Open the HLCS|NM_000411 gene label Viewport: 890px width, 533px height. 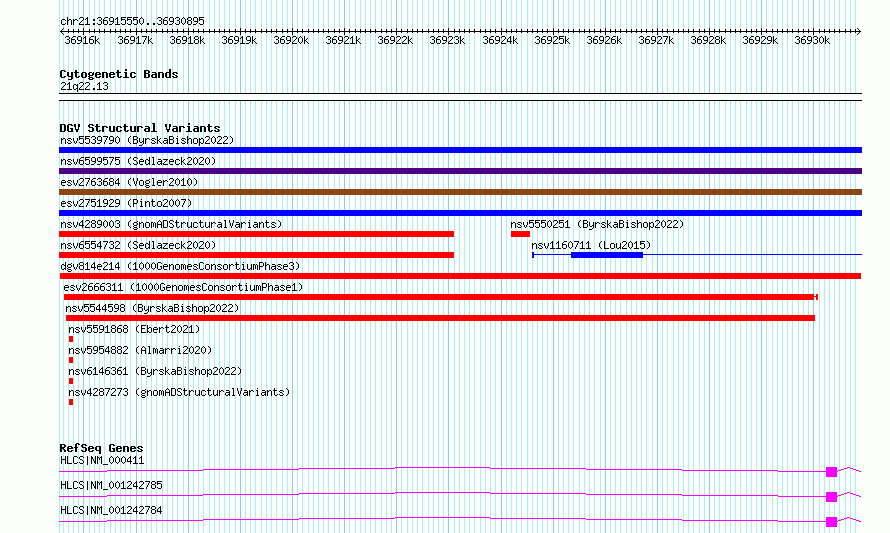click(102, 460)
